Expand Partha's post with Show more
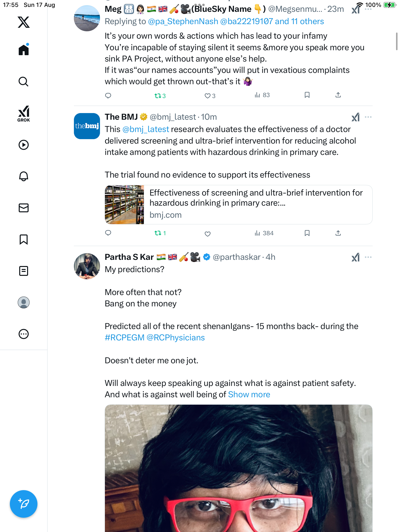This screenshot has width=399, height=532. coord(249,395)
